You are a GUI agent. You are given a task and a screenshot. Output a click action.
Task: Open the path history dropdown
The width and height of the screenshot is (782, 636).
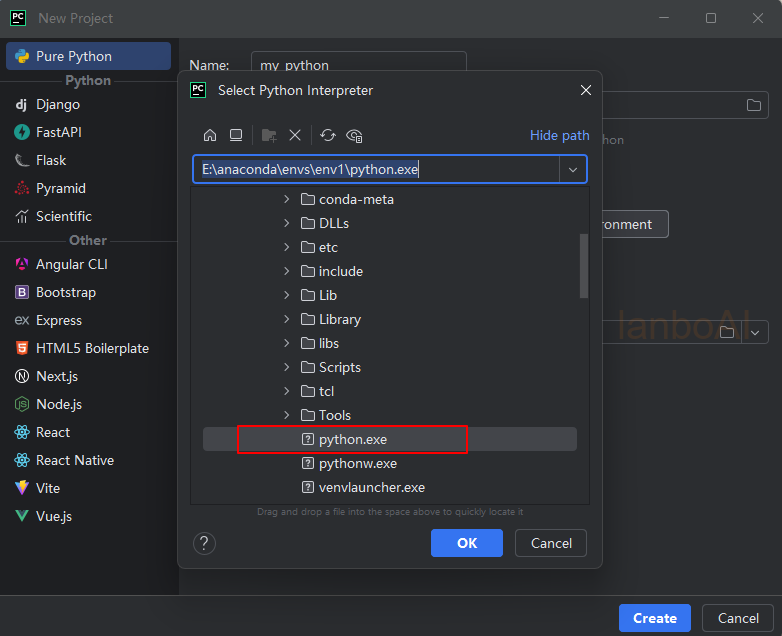tap(573, 170)
